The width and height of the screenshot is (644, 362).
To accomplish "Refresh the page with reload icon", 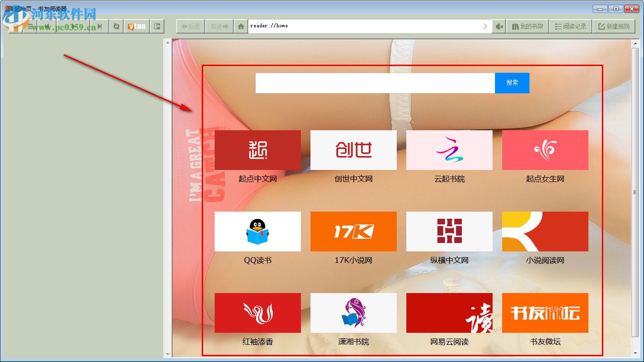I will click(x=116, y=26).
